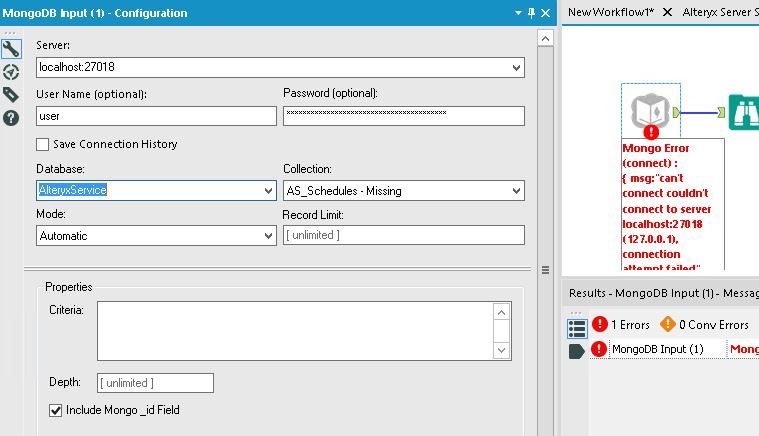This screenshot has height=436, width=759.
Task: Click the error icon beside MongoDB Input (1)
Action: (599, 349)
